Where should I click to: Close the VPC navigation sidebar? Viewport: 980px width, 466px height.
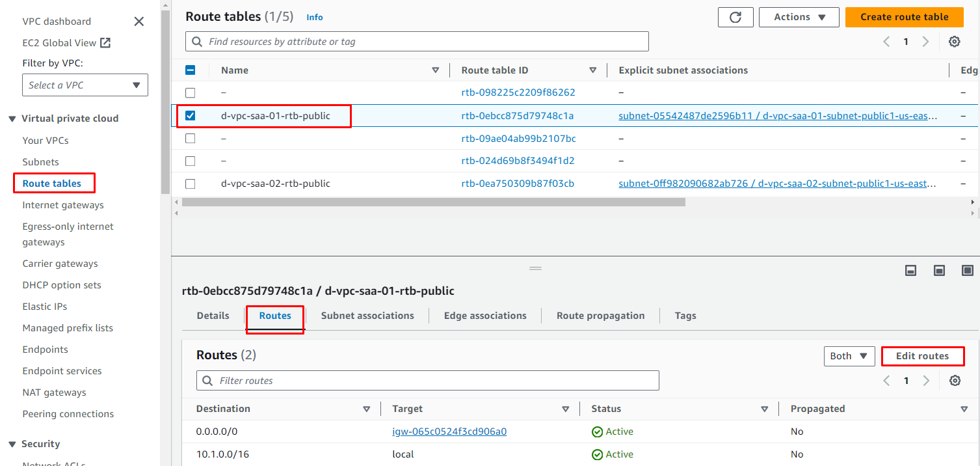click(x=139, y=21)
